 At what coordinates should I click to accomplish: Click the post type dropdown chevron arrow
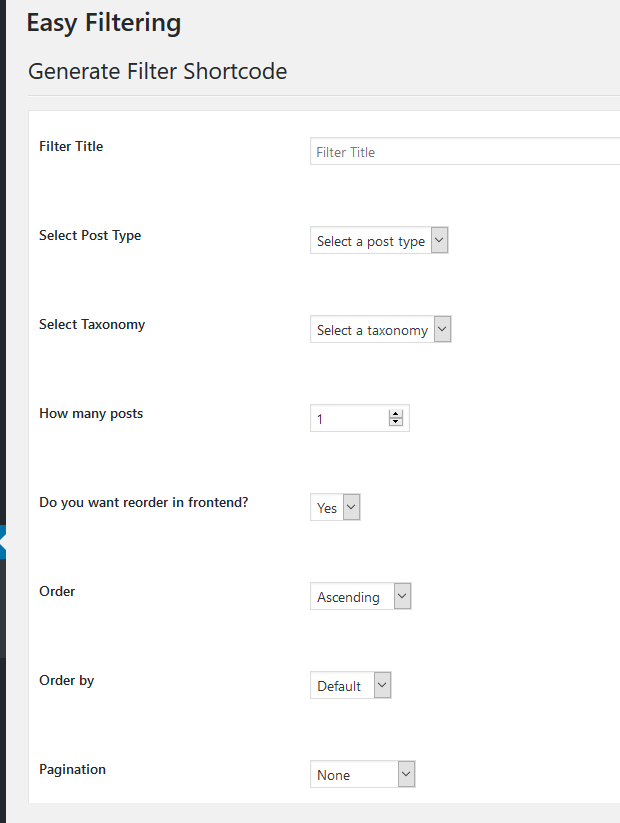[x=439, y=240]
